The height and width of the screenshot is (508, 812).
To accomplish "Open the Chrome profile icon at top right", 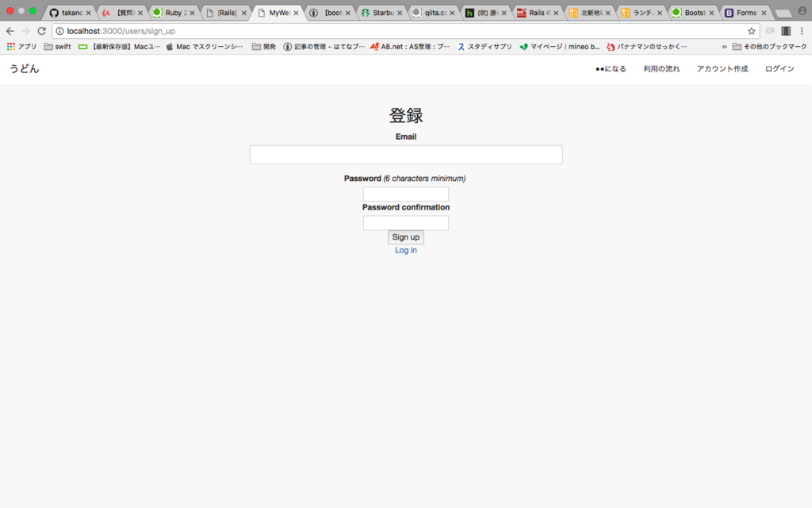I will tap(802, 10).
